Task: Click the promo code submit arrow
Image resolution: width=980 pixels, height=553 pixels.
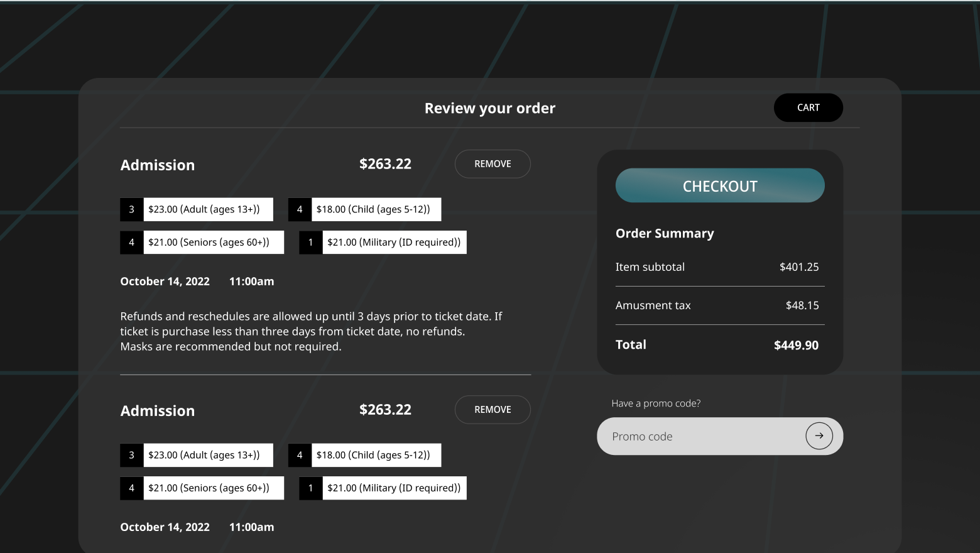Action: (819, 436)
